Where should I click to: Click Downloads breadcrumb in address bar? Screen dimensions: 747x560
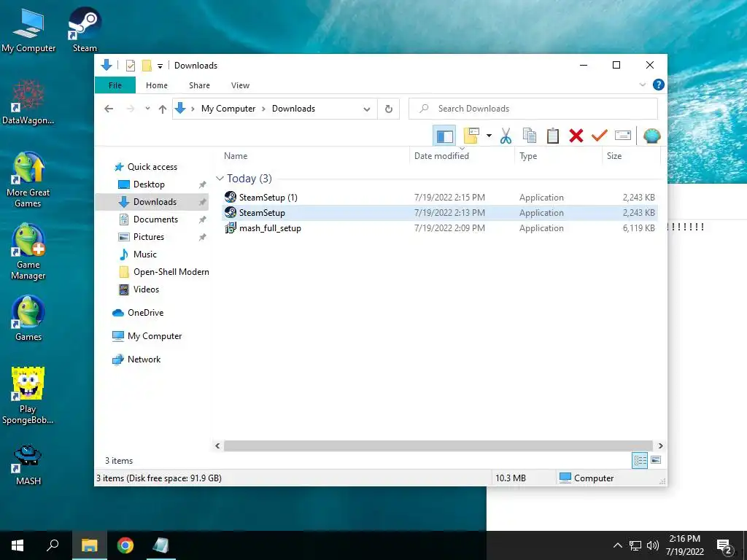point(293,109)
